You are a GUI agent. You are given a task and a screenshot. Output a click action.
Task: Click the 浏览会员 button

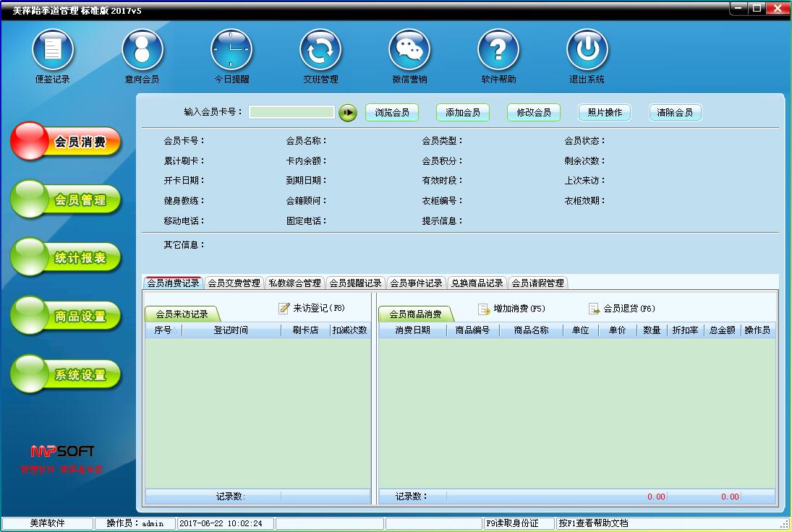(x=392, y=112)
